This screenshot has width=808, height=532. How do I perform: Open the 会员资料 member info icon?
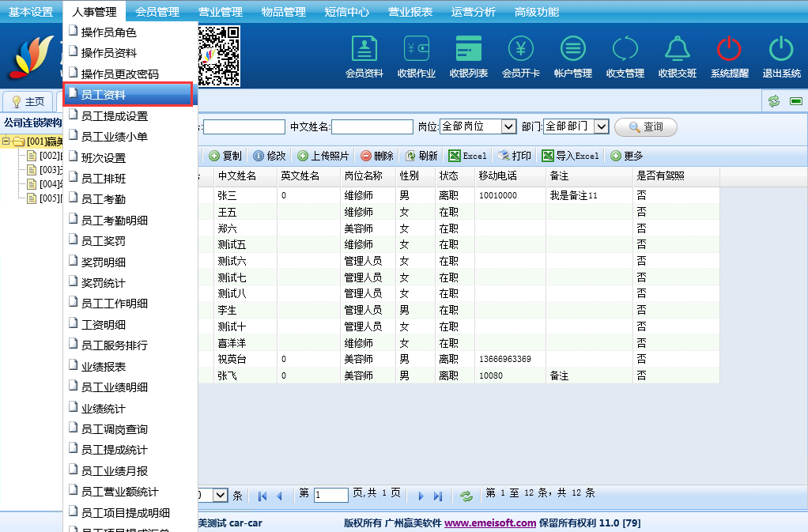(x=364, y=56)
